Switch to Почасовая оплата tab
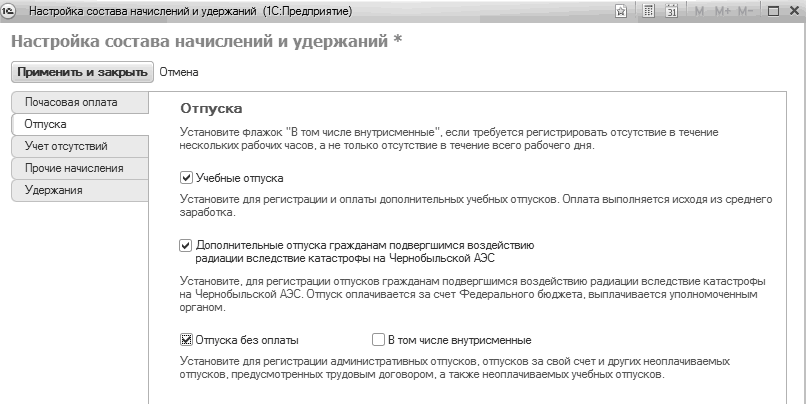This screenshot has width=806, height=404. [80, 102]
